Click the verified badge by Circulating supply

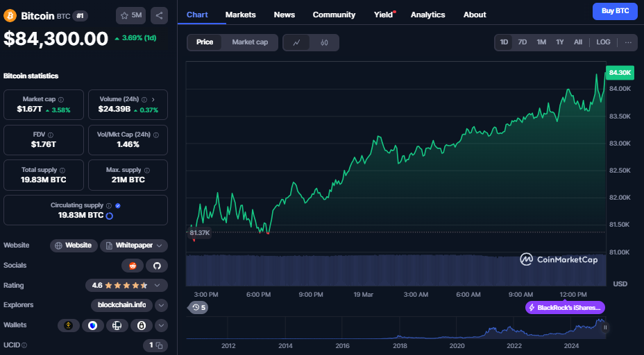coord(118,206)
